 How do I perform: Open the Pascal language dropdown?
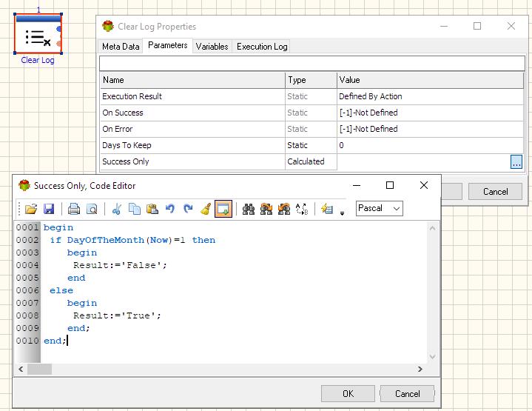380,208
